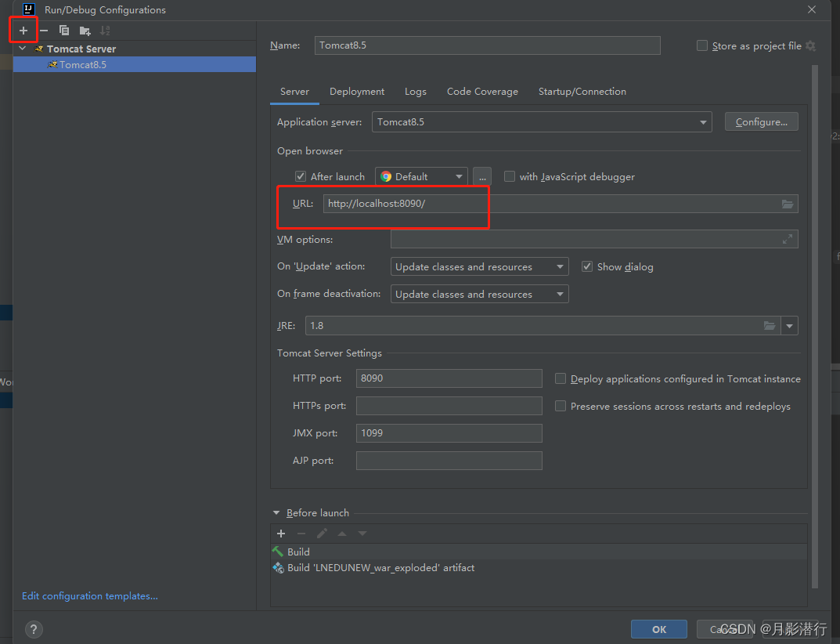
Task: Sort configurations alphabetically
Action: [105, 31]
